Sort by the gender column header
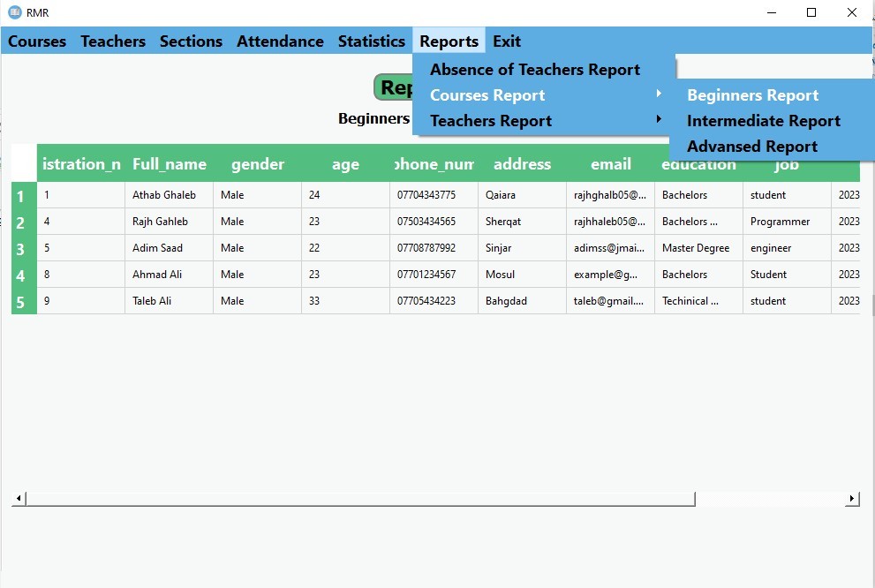The width and height of the screenshot is (875, 588). (257, 163)
